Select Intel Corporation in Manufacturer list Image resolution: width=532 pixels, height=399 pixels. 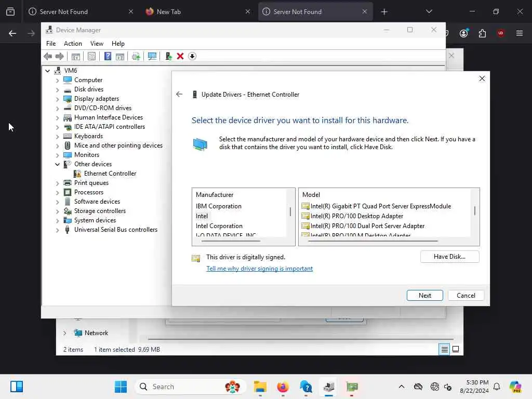coord(219,226)
